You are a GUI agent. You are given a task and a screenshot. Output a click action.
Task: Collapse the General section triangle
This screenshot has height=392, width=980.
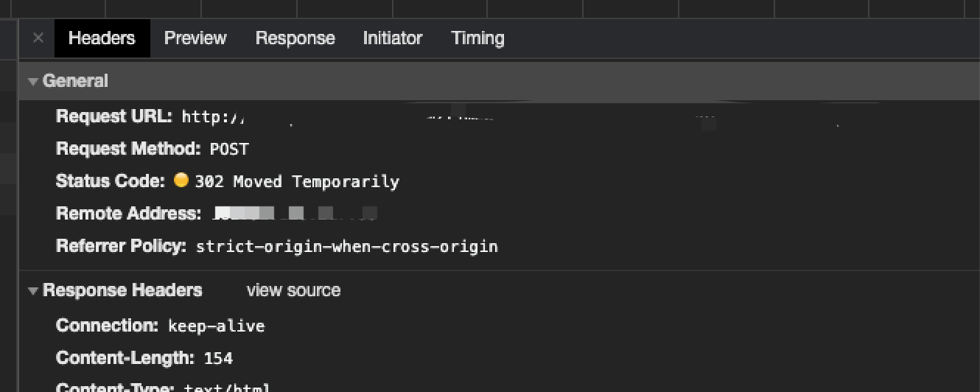coord(33,82)
